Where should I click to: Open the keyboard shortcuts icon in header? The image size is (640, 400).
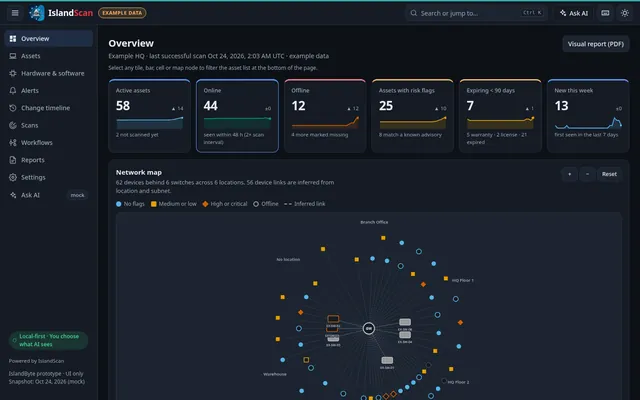pos(605,13)
